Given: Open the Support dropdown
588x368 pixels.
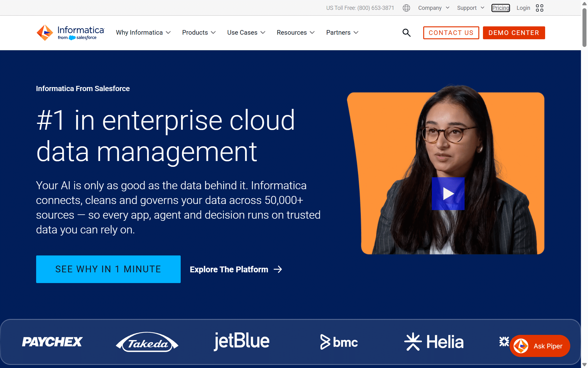Looking at the screenshot, I should (471, 8).
